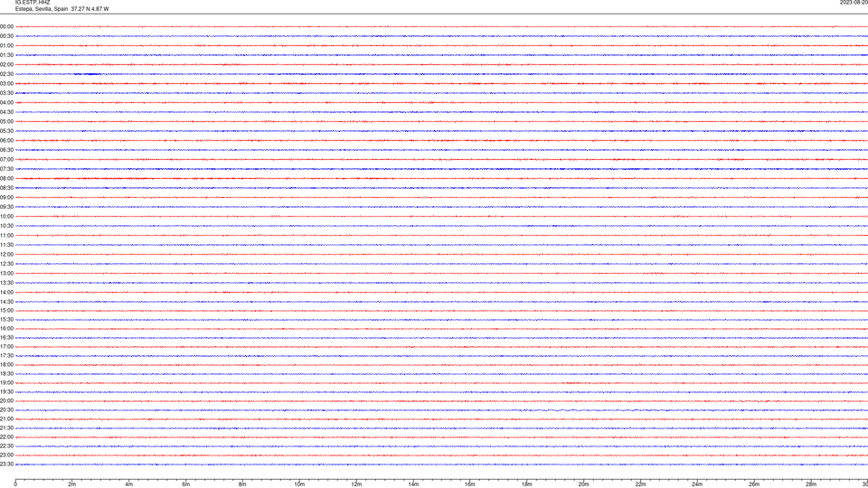
Task: Select the 11:00 time label
Action: point(6,235)
